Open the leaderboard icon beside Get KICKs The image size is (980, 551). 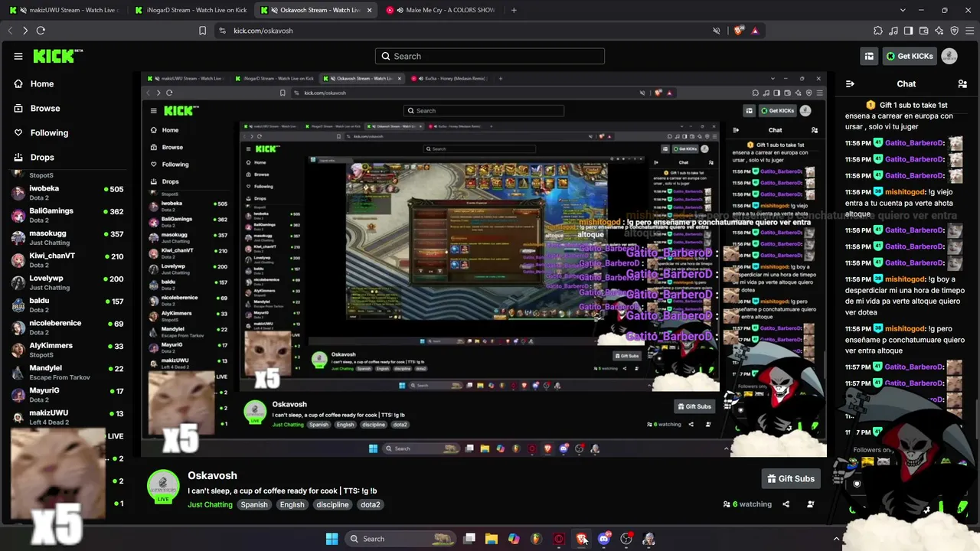tap(869, 56)
